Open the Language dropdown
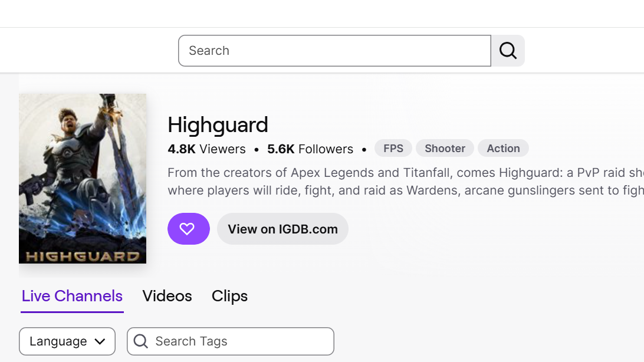The image size is (644, 362). pos(67,341)
